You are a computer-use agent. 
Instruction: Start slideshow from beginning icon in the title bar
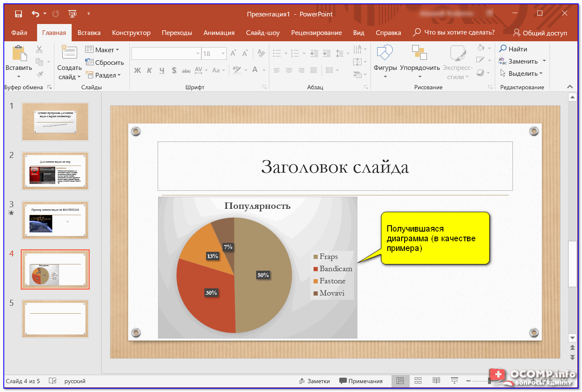(x=72, y=14)
